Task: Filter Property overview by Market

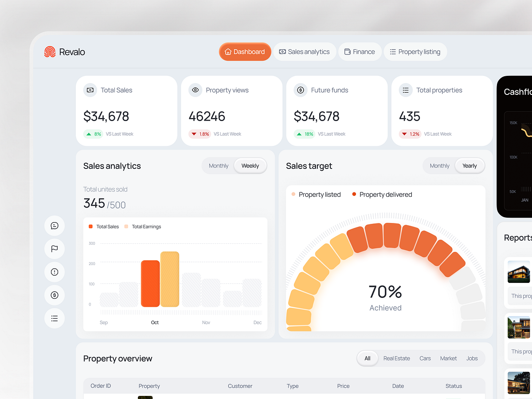Action: pos(448,358)
